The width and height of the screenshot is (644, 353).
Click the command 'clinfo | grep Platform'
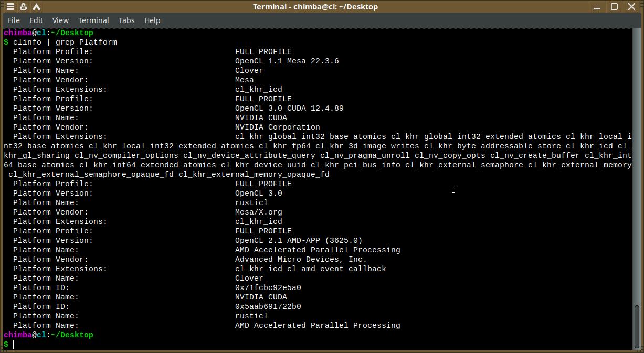[x=65, y=42]
